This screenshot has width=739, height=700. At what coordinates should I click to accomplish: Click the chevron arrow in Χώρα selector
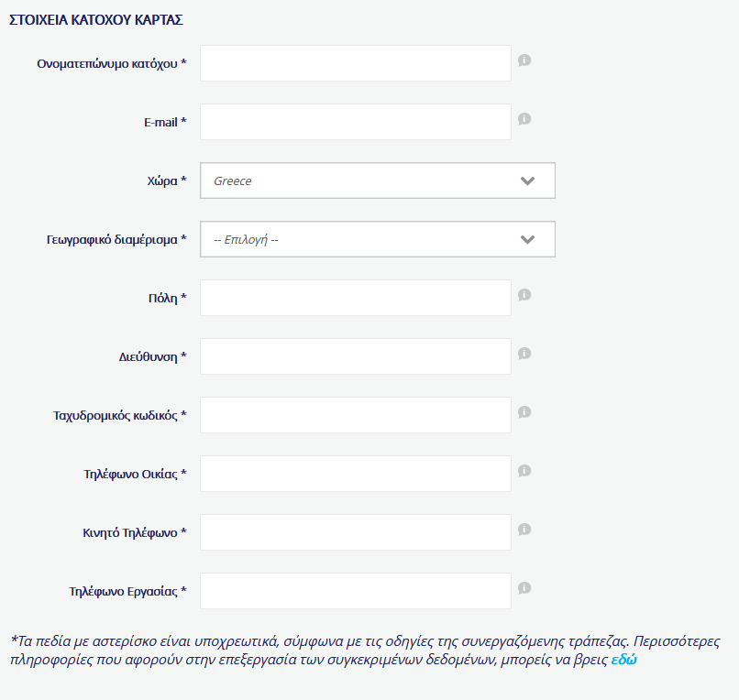[x=527, y=180]
